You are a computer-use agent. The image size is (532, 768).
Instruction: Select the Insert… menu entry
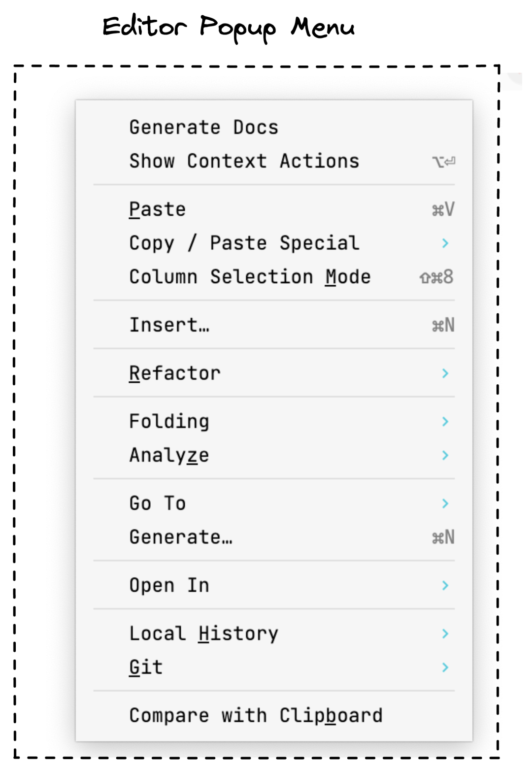pos(169,324)
